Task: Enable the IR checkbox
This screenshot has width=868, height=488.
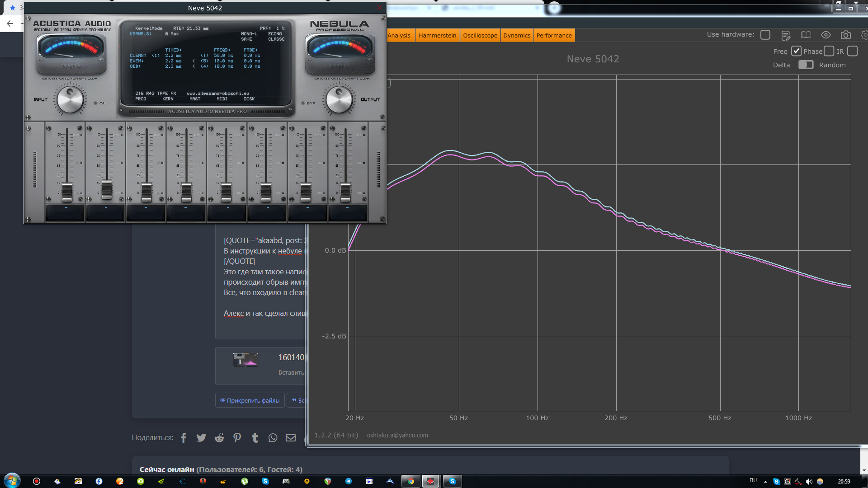Action: coord(853,51)
